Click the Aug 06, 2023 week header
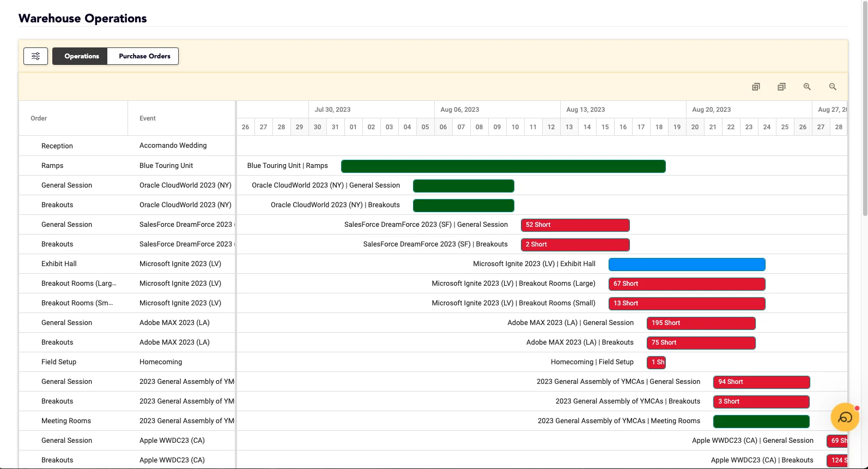Screen dimensions: 868x469 tap(497, 110)
